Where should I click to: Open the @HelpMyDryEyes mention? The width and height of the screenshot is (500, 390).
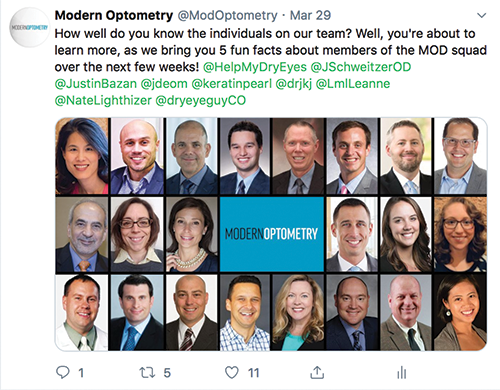point(255,67)
